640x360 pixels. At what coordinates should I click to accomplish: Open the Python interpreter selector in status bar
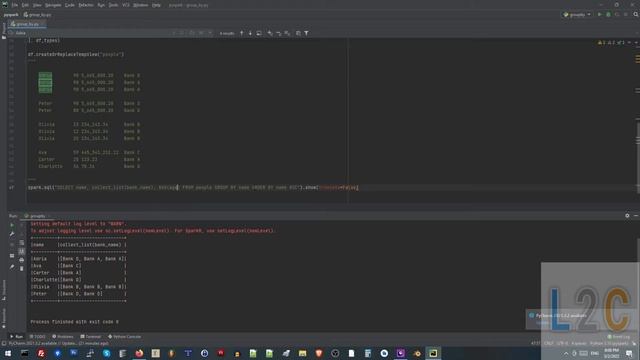click(609, 344)
